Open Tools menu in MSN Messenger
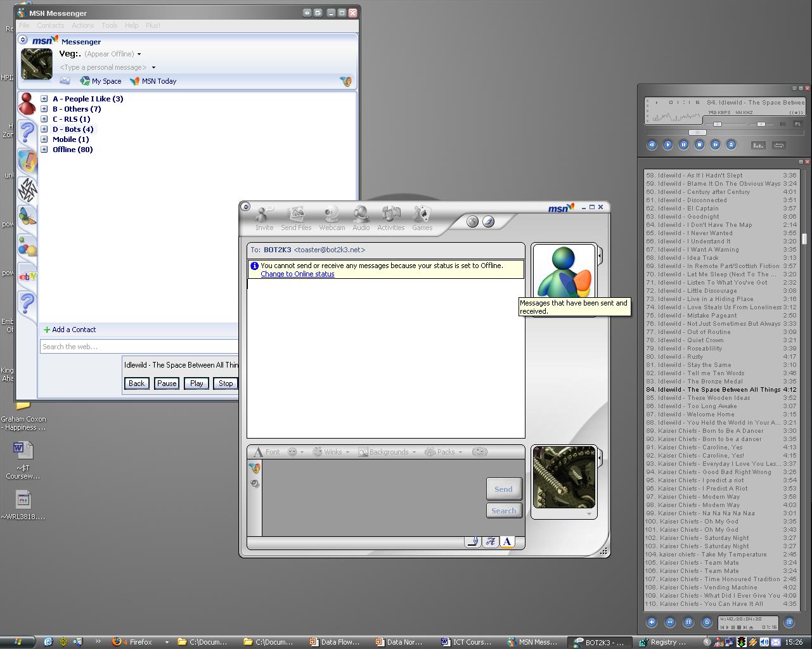This screenshot has height=649, width=812. click(110, 25)
